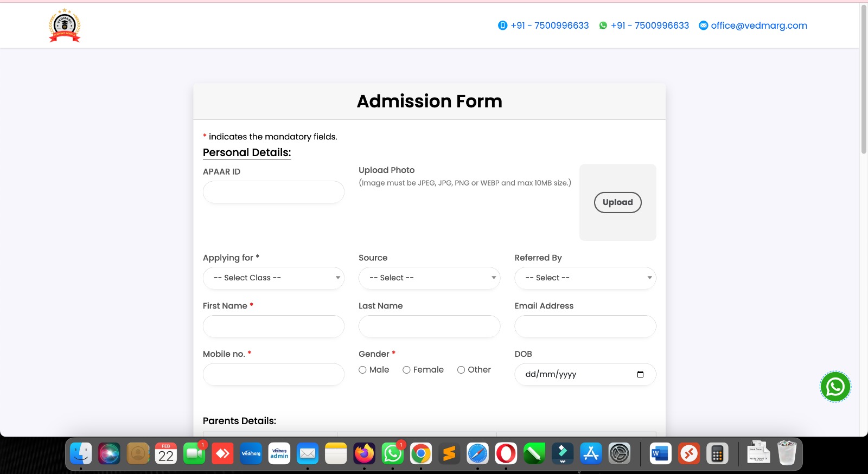
Task: Open the Notes app in the dock
Action: 336,453
